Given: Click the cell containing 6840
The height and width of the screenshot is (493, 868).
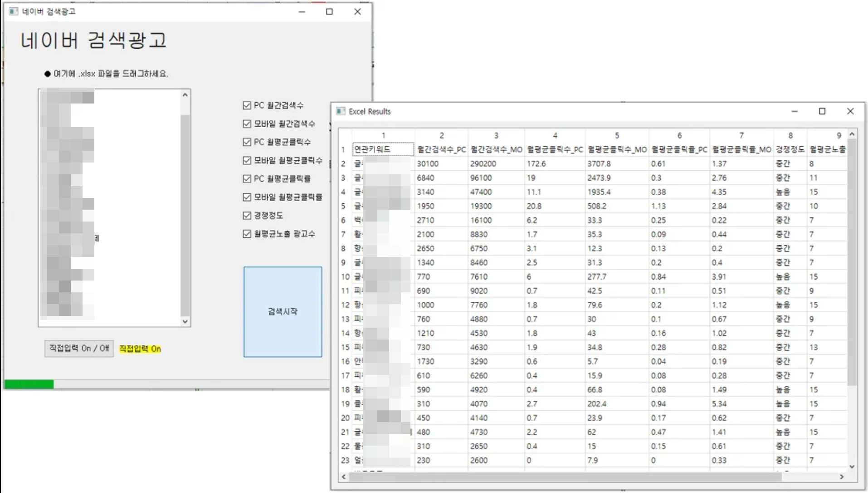Looking at the screenshot, I should pyautogui.click(x=442, y=178).
